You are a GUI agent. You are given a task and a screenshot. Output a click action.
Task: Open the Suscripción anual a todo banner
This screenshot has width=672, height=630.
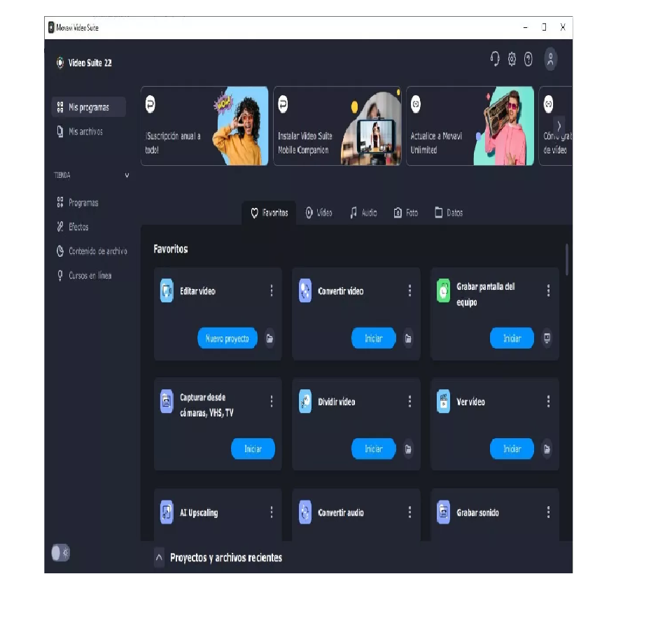pos(204,126)
